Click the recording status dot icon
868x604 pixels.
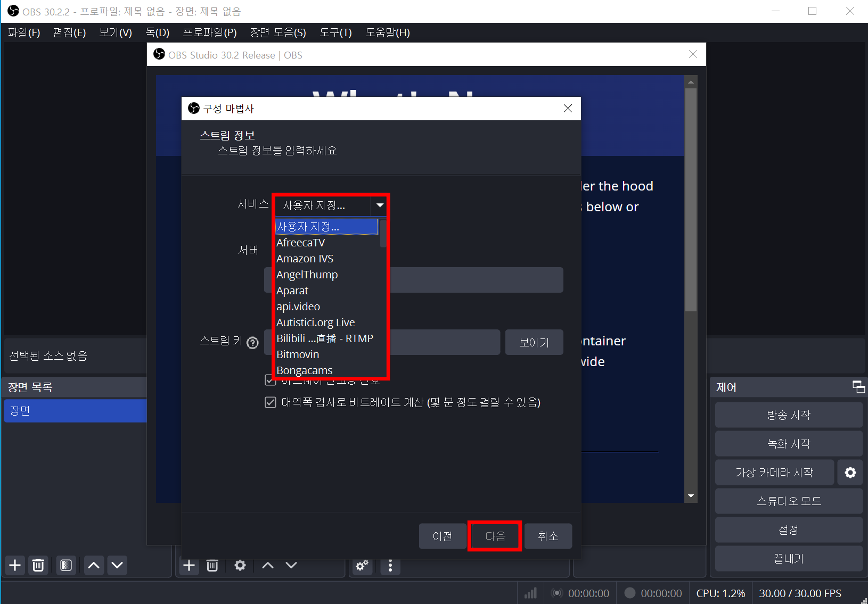(629, 593)
